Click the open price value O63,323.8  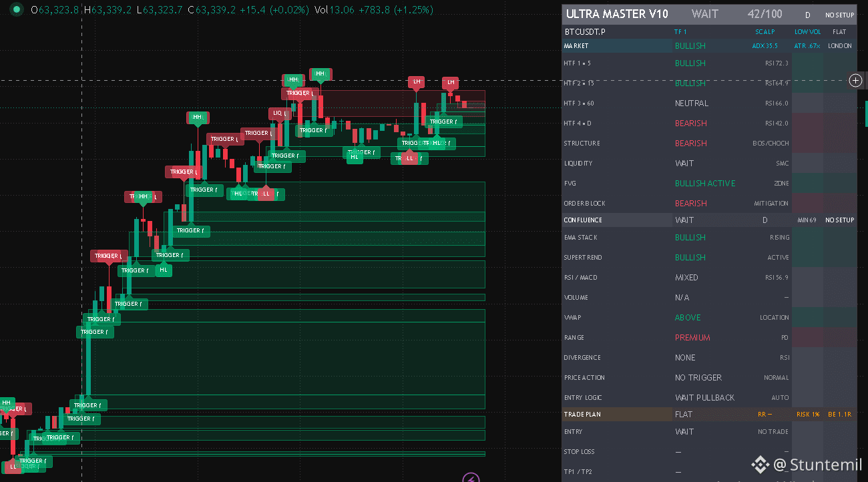[x=55, y=10]
